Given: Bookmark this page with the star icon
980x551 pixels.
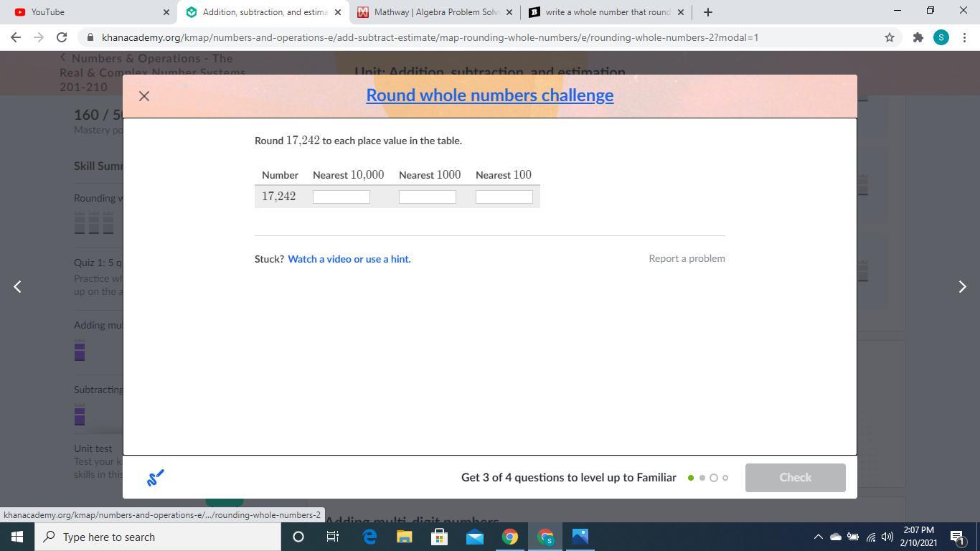Looking at the screenshot, I should pos(890,37).
